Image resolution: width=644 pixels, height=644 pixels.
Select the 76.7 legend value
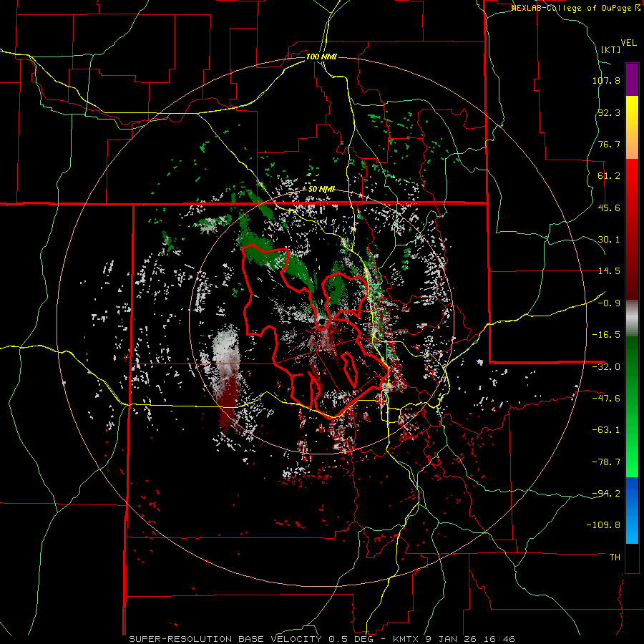pos(609,144)
